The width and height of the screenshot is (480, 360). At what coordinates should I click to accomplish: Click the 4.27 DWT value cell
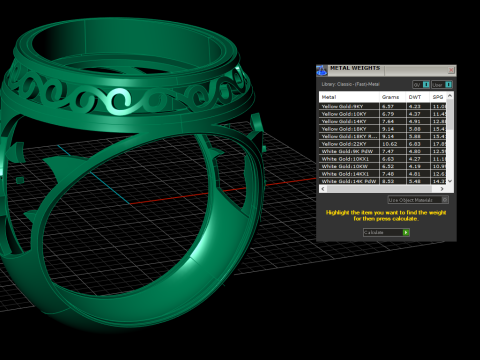point(418,159)
